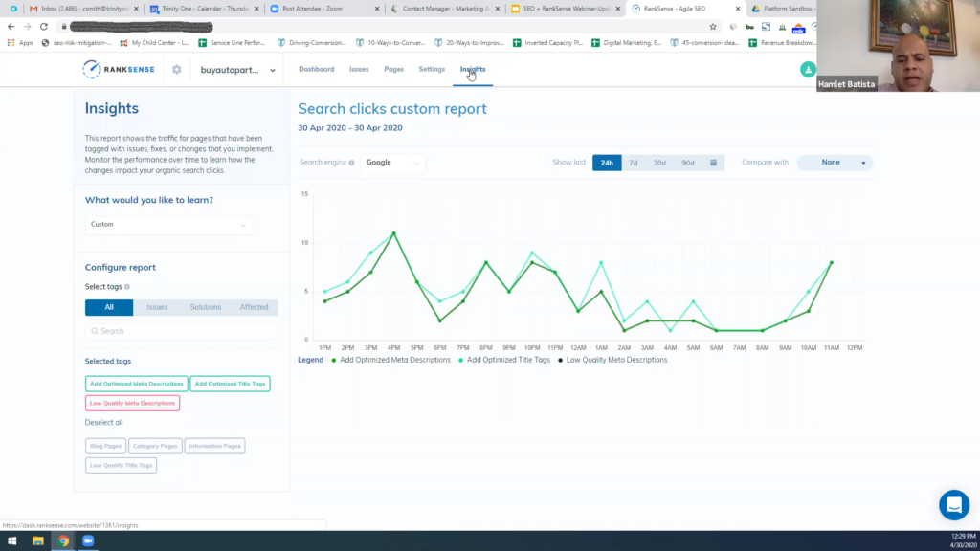Filter tags by Solutions
The image size is (980, 551).
tap(206, 307)
